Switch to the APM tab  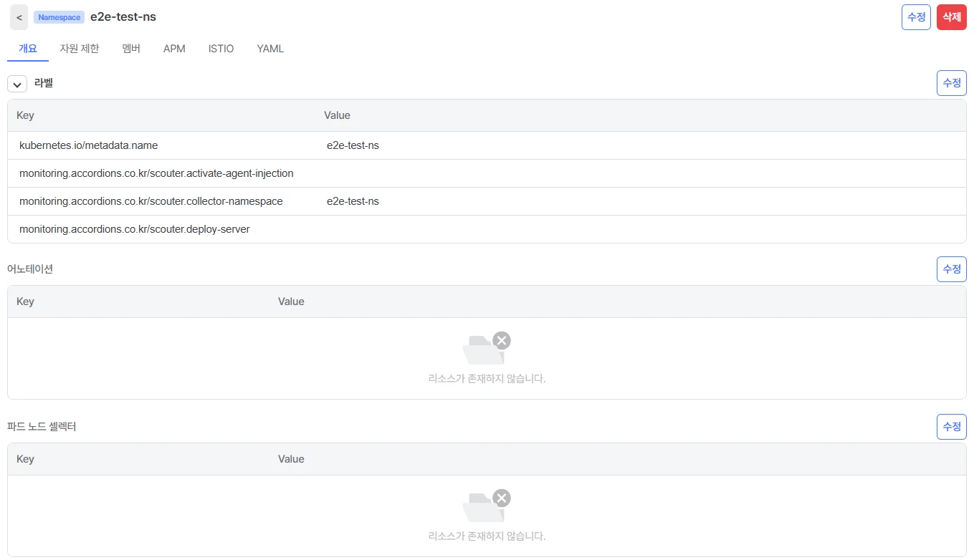[174, 49]
